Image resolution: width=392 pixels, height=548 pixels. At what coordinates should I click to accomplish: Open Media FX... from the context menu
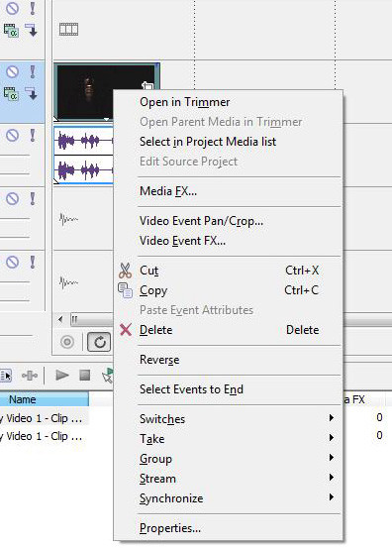tap(229, 191)
